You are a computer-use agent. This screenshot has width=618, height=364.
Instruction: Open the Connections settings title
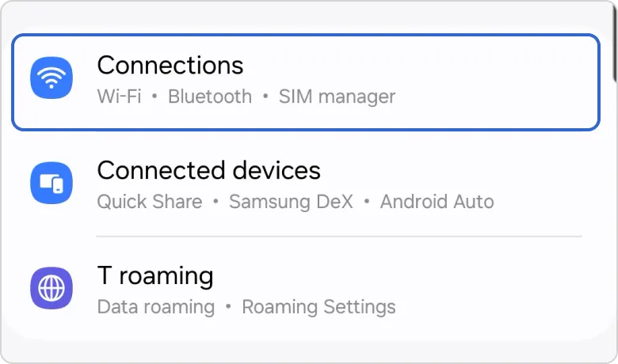[170, 65]
